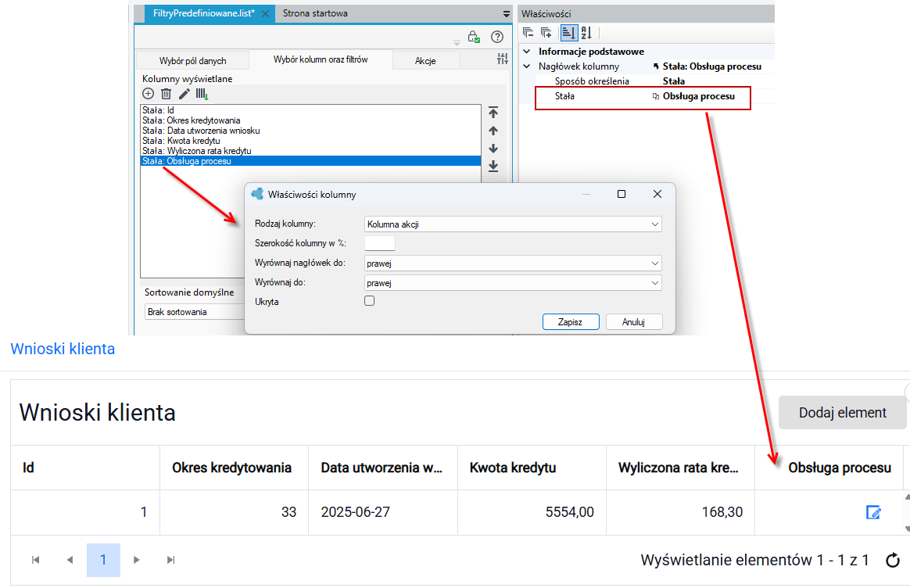Sort properties alphabetically with the A-Z icon
The height and width of the screenshot is (588, 910).
[x=586, y=33]
